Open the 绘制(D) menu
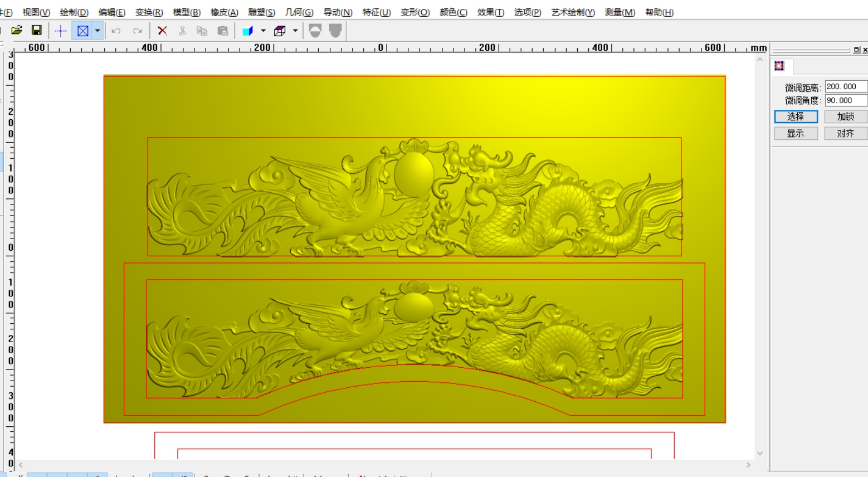Image resolution: width=868 pixels, height=477 pixels. pos(74,12)
